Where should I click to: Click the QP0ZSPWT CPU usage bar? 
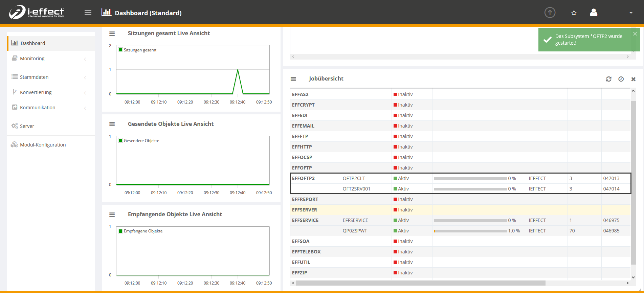point(470,231)
